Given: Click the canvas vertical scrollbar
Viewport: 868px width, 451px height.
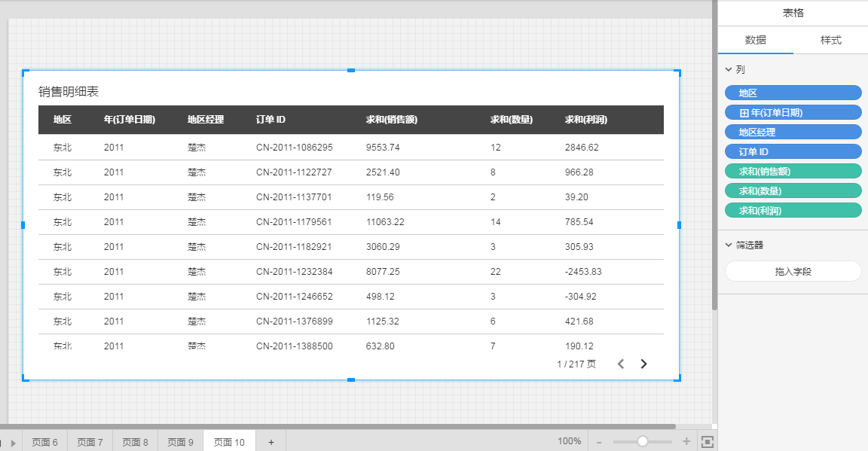Looking at the screenshot, I should tap(714, 151).
